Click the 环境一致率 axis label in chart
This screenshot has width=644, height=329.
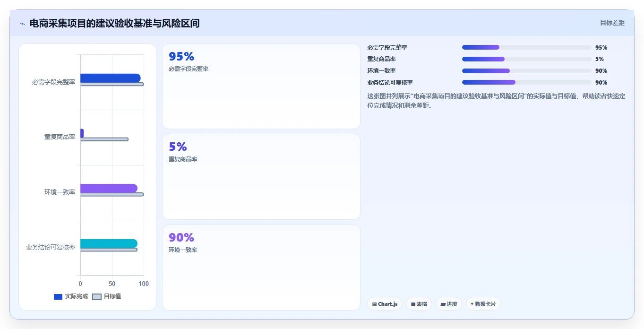click(60, 192)
